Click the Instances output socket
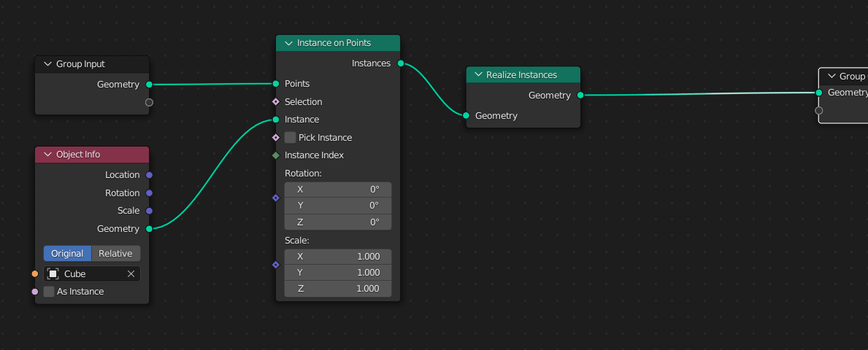 [x=401, y=63]
